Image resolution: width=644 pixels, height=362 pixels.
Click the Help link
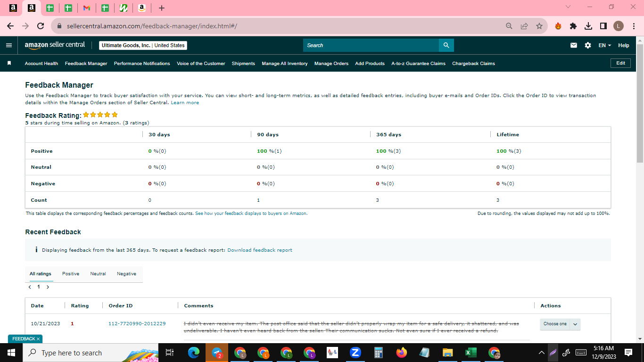(624, 45)
